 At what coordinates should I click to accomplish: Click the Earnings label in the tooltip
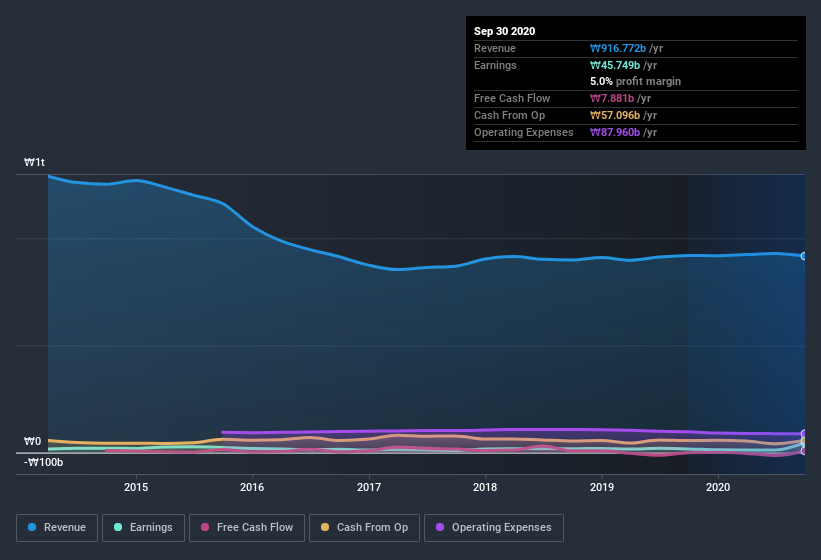point(495,65)
